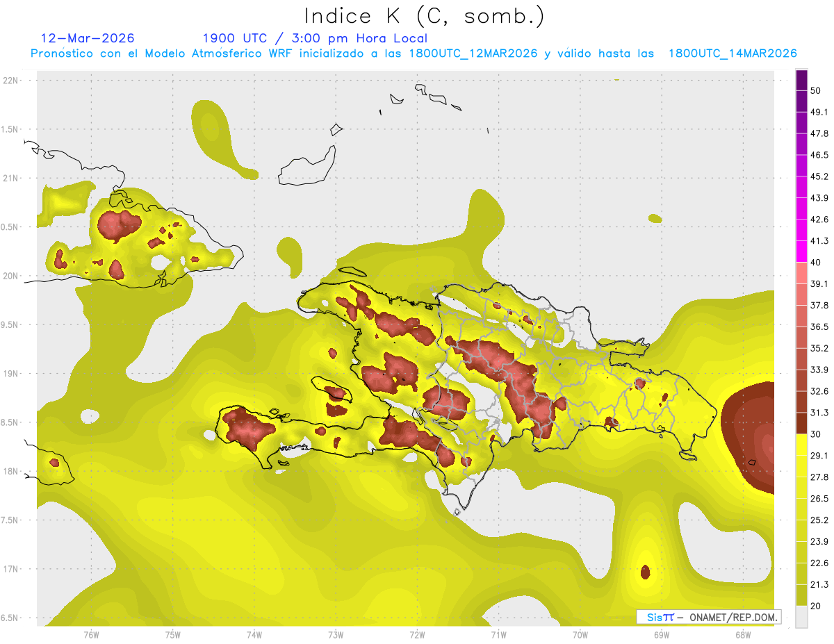Pick the dark purple swatch beside the 50 label

[801, 81]
